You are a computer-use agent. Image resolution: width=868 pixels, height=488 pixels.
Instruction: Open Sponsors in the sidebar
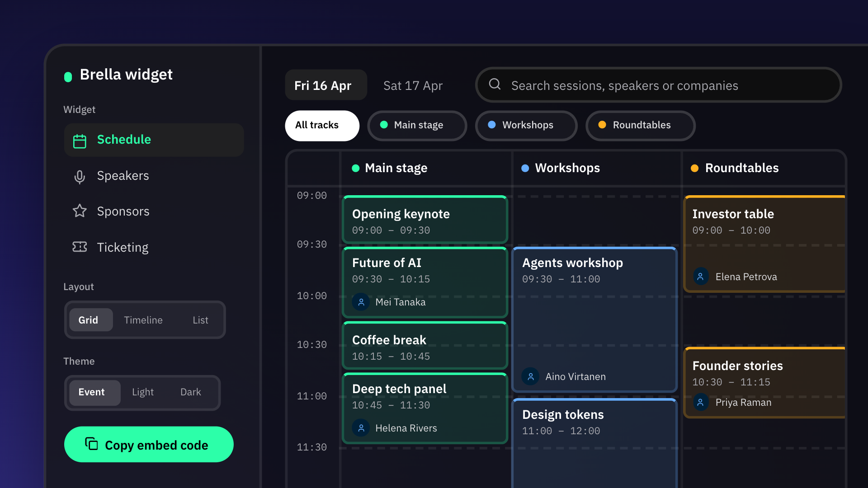click(x=154, y=211)
